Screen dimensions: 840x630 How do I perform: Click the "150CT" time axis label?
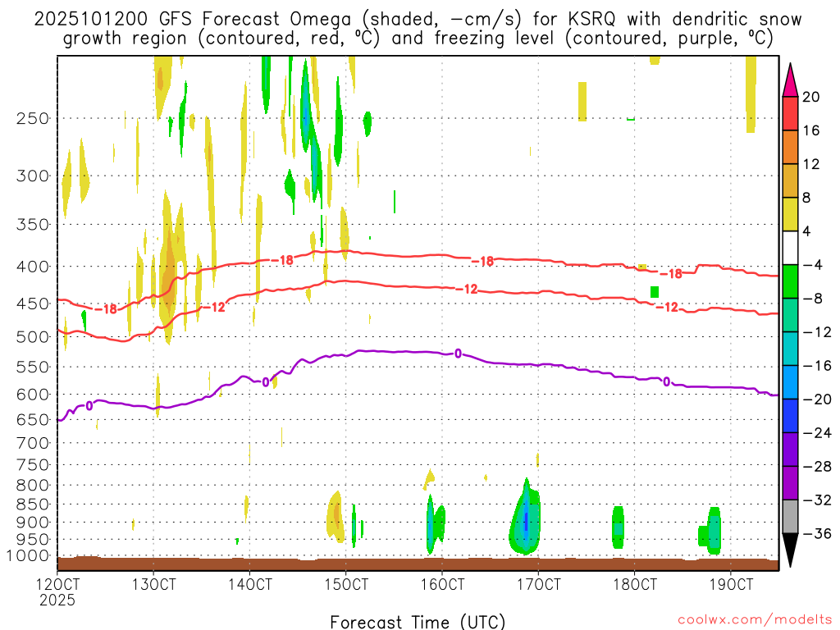pyautogui.click(x=346, y=584)
